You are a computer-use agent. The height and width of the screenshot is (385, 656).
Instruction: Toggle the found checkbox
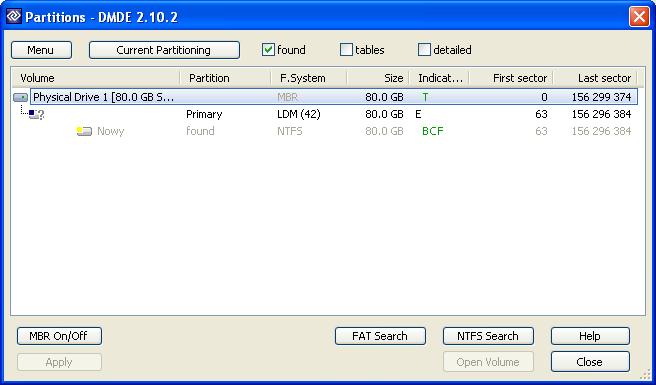[x=268, y=50]
